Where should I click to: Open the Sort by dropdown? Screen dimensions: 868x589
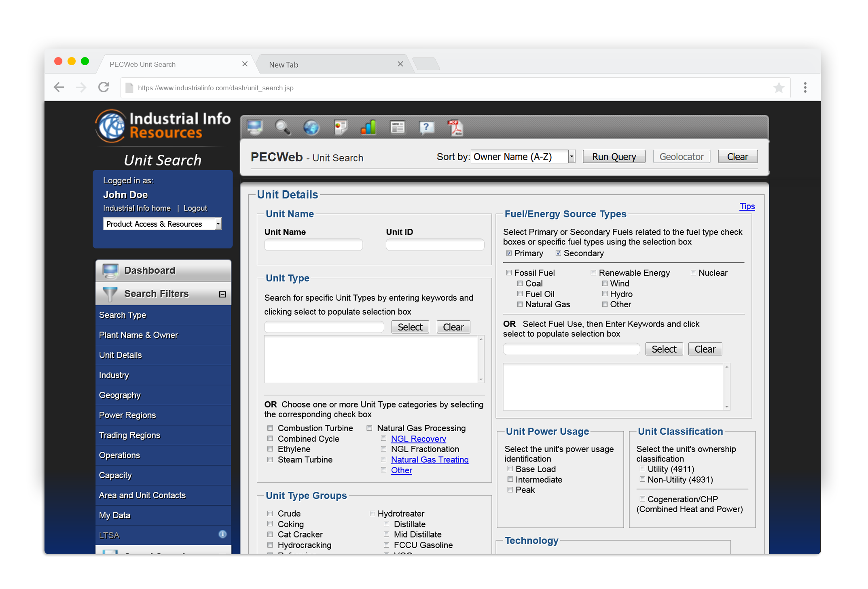[523, 157]
